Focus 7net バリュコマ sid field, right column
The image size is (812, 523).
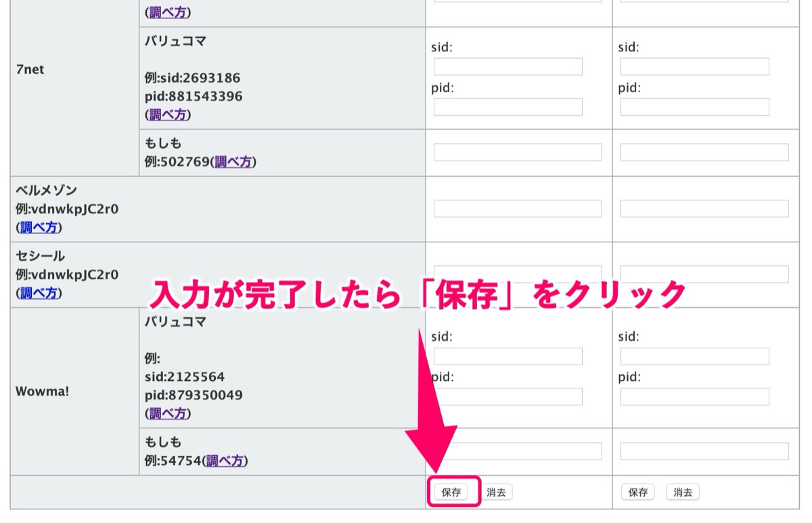click(x=695, y=66)
